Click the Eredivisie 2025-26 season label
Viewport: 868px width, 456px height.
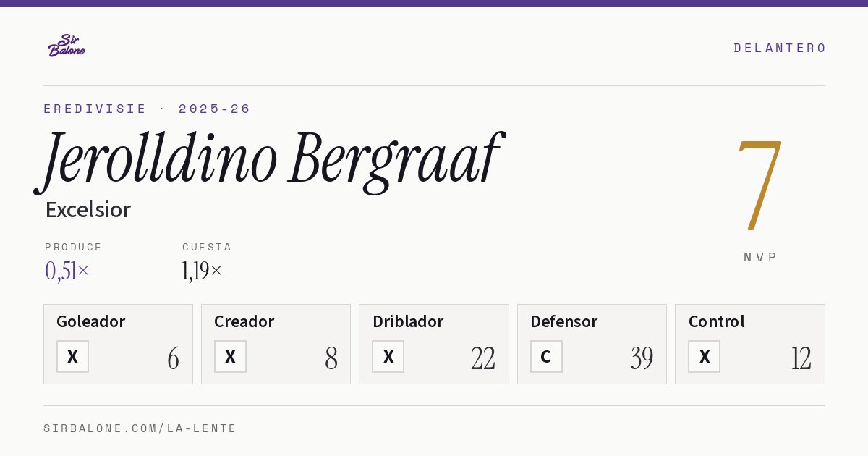(x=148, y=109)
